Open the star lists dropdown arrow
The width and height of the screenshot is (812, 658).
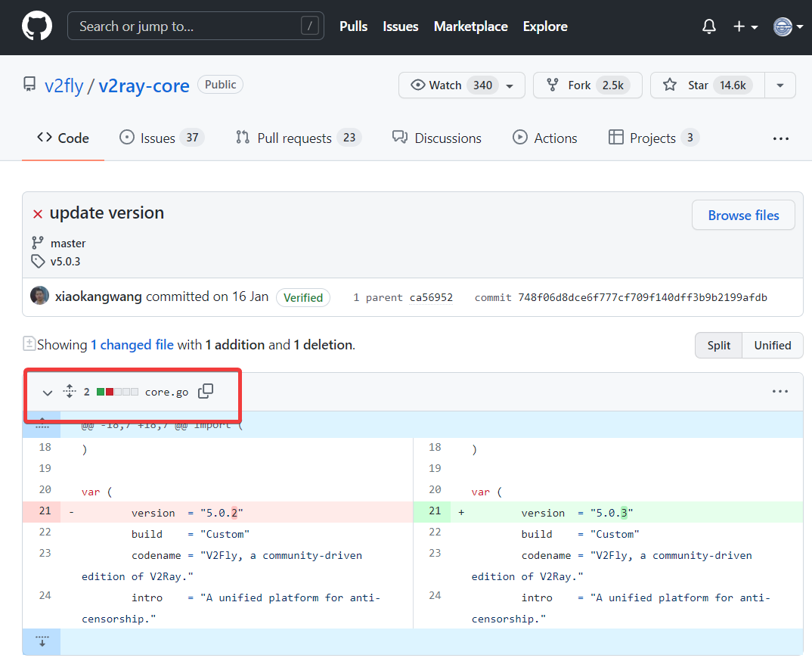point(780,85)
